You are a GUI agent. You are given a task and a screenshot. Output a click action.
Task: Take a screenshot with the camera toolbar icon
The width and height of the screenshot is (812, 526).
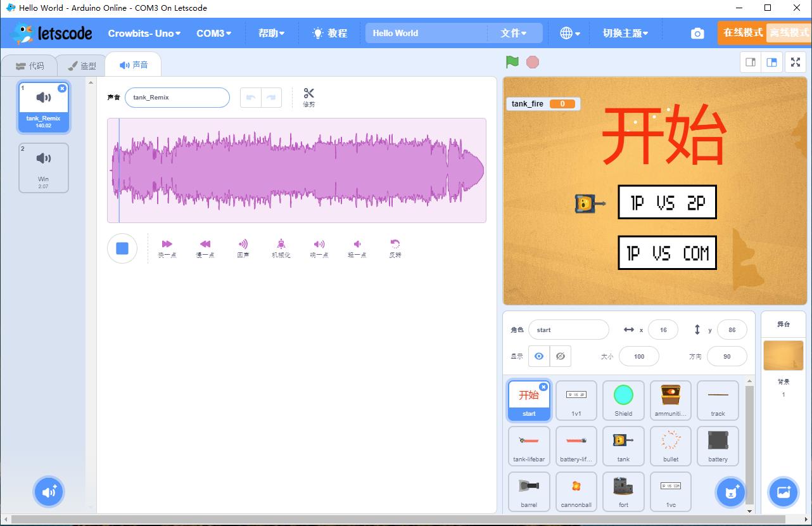(x=697, y=33)
